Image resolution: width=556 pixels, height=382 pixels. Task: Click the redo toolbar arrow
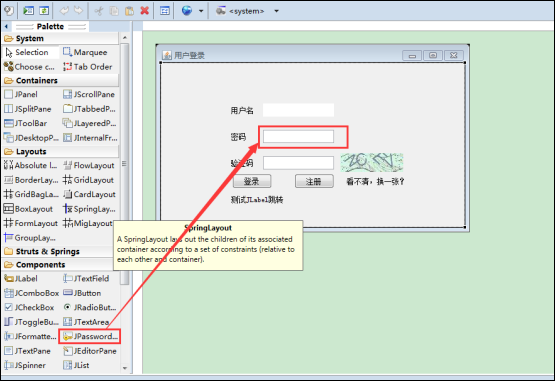point(79,11)
